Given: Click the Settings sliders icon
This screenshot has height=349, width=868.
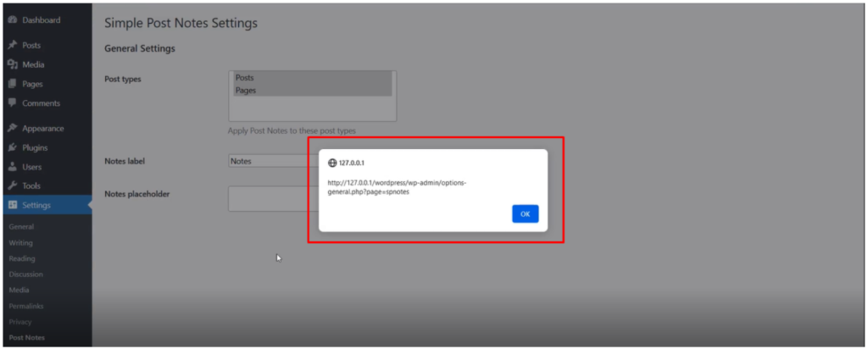Looking at the screenshot, I should point(13,205).
